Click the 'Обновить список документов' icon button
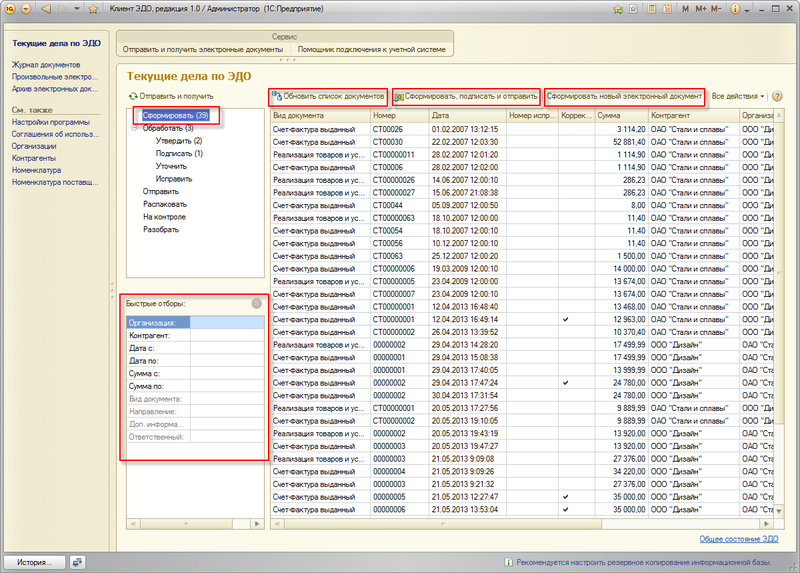This screenshot has height=573, width=800. coord(277,96)
